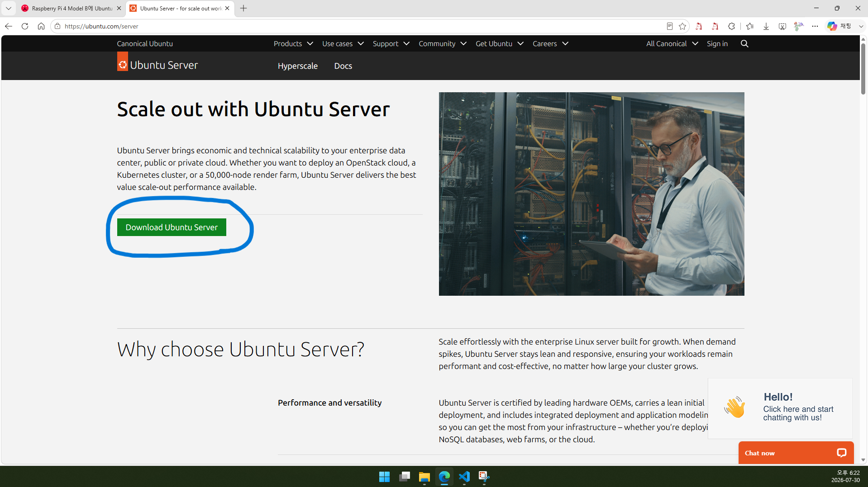Open the taskbar clock and date

pos(845,477)
